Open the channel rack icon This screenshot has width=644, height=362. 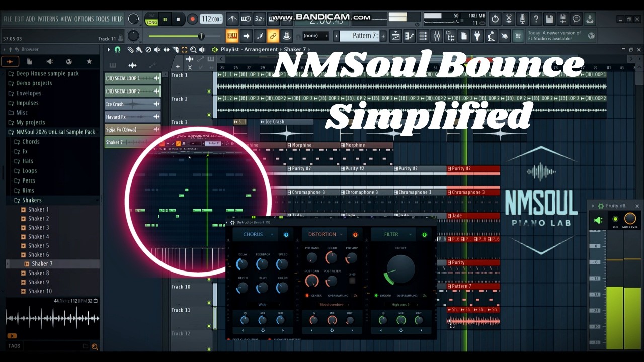(x=423, y=36)
